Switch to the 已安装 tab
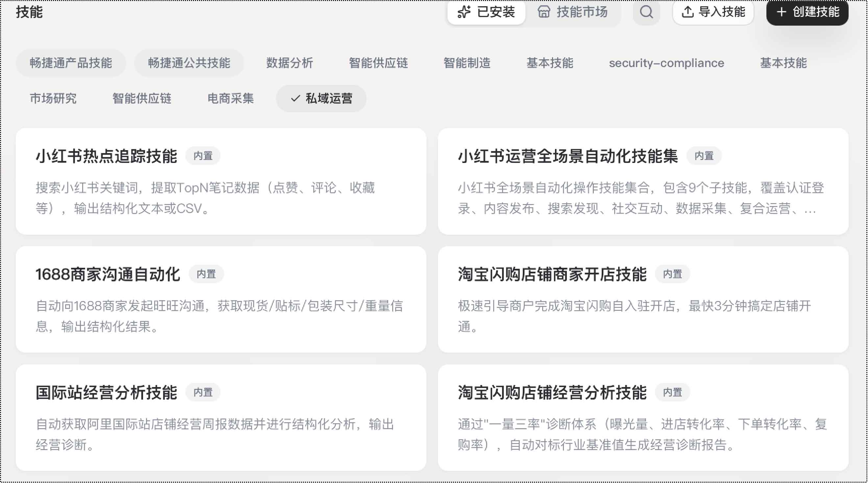Image resolution: width=868 pixels, height=483 pixels. pyautogui.click(x=486, y=12)
